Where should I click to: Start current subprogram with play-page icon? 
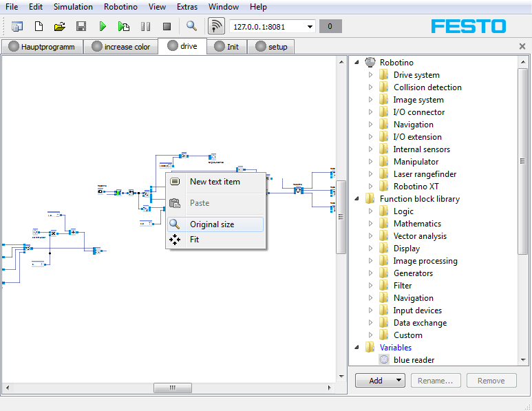tap(123, 26)
